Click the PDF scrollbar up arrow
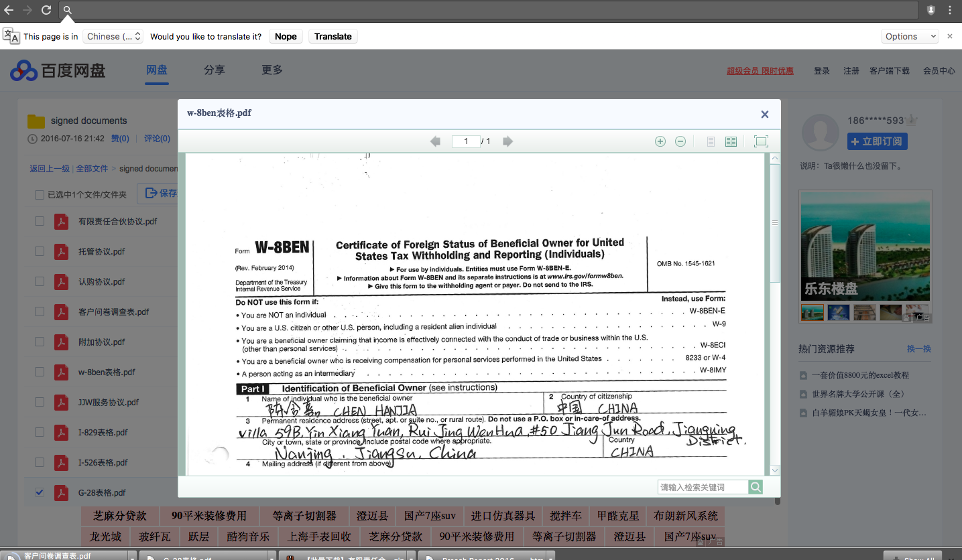Viewport: 962px width, 560px height. coord(775,159)
